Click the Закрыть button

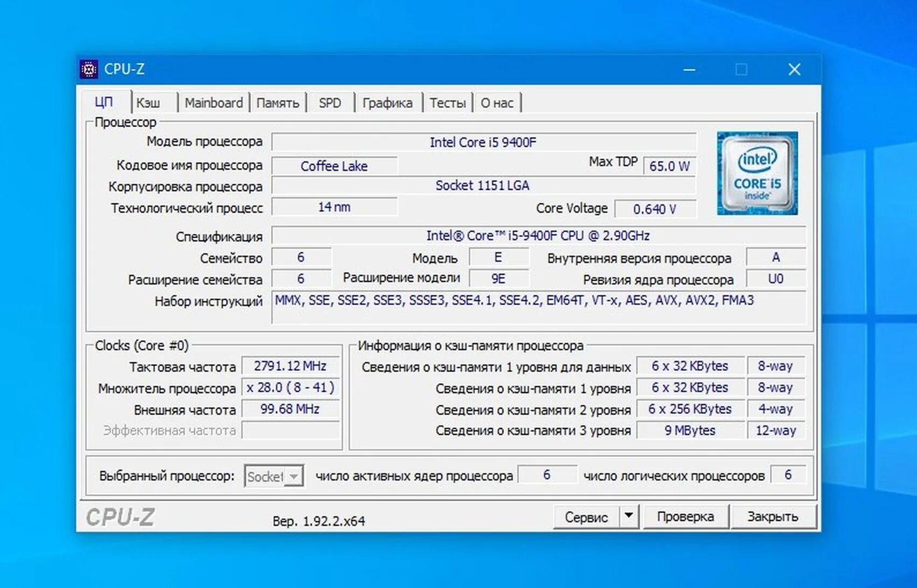click(x=773, y=516)
